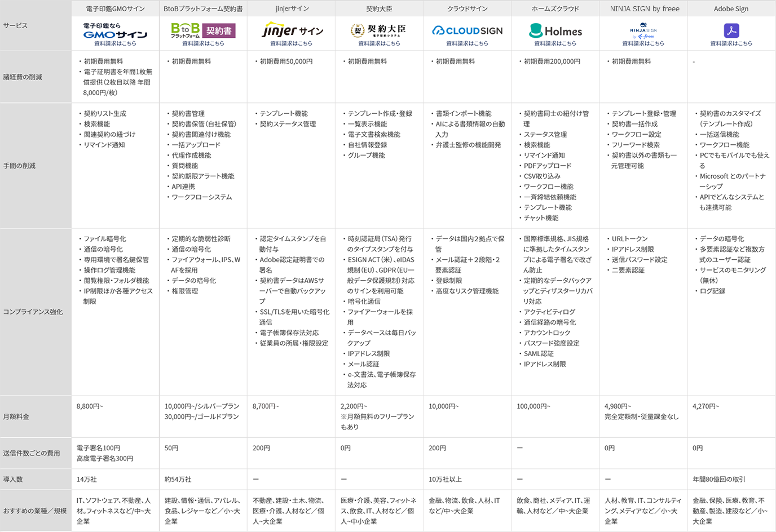776x532 pixels.
Task: Click the チャット機能 feature item
Action: click(x=541, y=218)
